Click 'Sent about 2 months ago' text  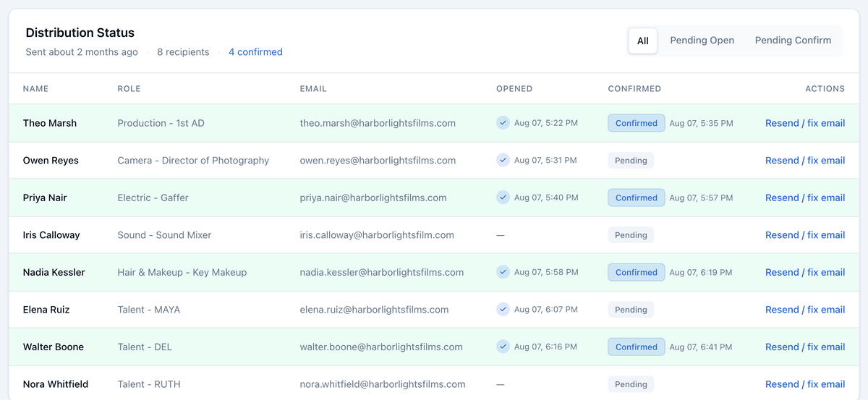click(82, 52)
